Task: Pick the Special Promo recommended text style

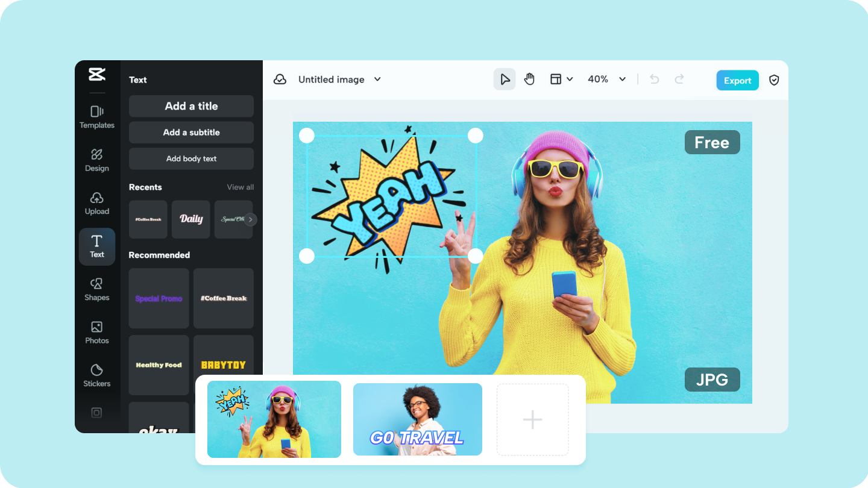Action: pyautogui.click(x=159, y=298)
